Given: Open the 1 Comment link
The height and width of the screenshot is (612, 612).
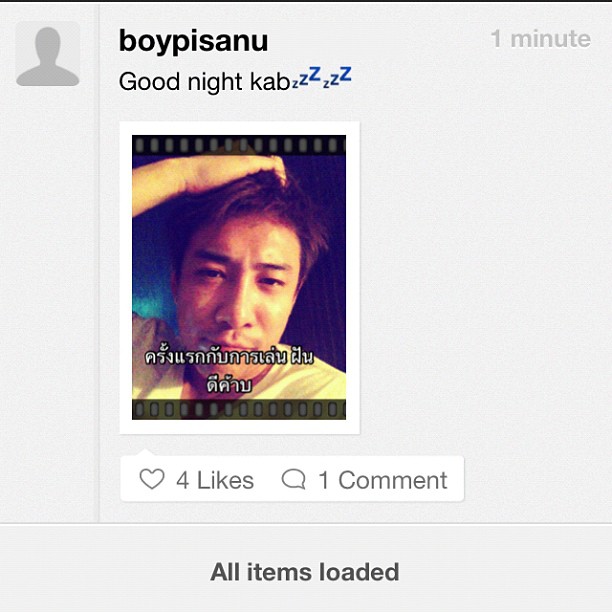Looking at the screenshot, I should point(383,480).
